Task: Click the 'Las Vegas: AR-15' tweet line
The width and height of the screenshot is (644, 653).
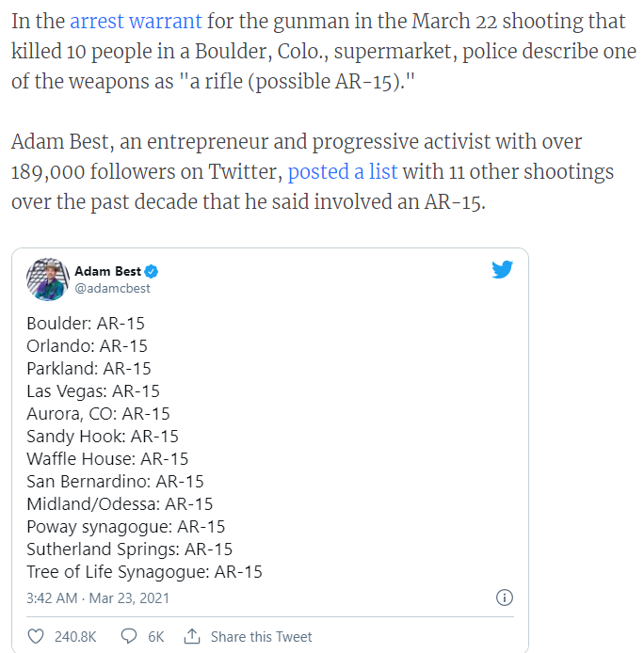Action: click(93, 391)
